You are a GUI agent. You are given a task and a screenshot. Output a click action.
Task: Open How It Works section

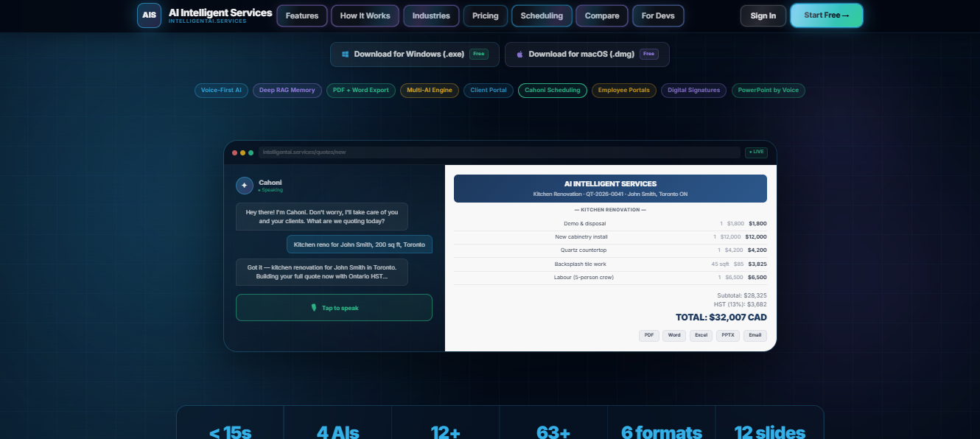365,15
